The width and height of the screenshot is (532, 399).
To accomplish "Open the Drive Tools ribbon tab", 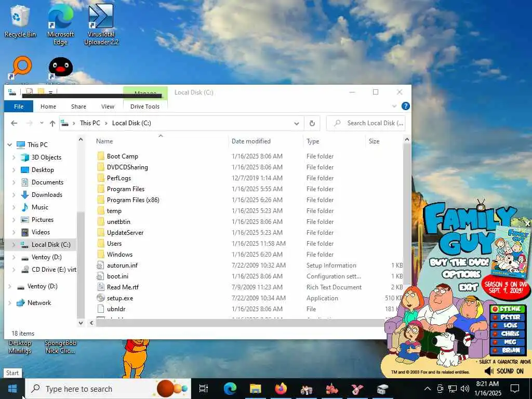I will pos(145,107).
